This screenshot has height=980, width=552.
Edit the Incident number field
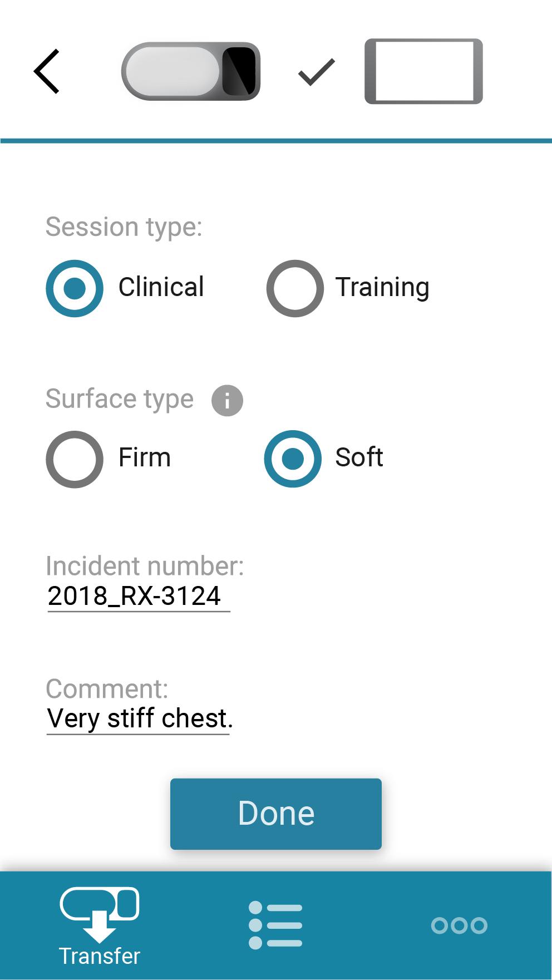click(x=139, y=596)
